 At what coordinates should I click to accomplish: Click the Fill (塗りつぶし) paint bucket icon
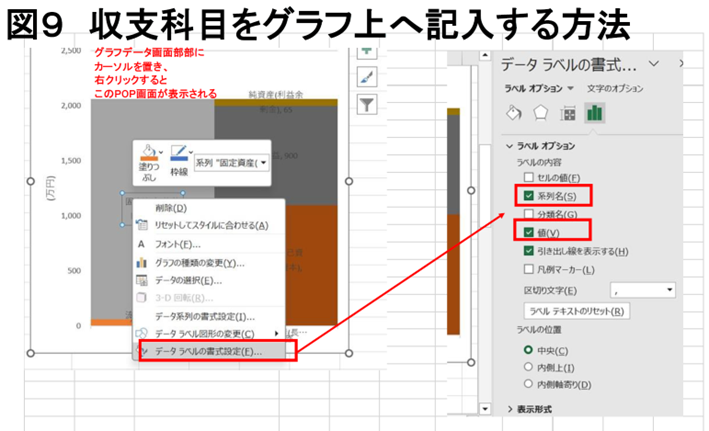pos(147,153)
